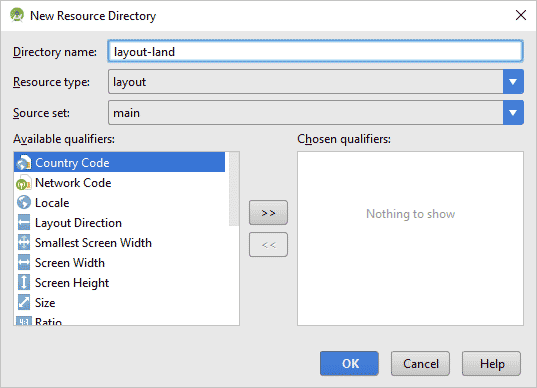537x388 pixels.
Task: Select the Screen Width qualifier
Action: click(x=120, y=263)
